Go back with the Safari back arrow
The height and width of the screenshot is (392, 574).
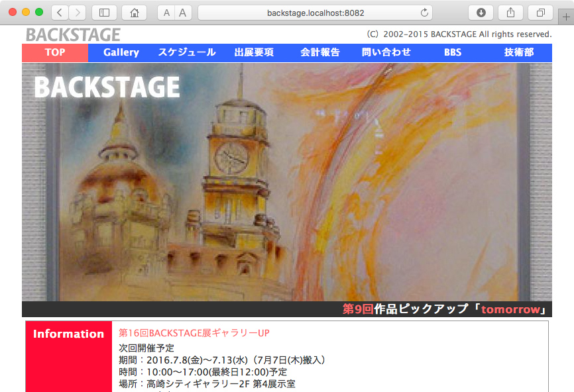60,13
